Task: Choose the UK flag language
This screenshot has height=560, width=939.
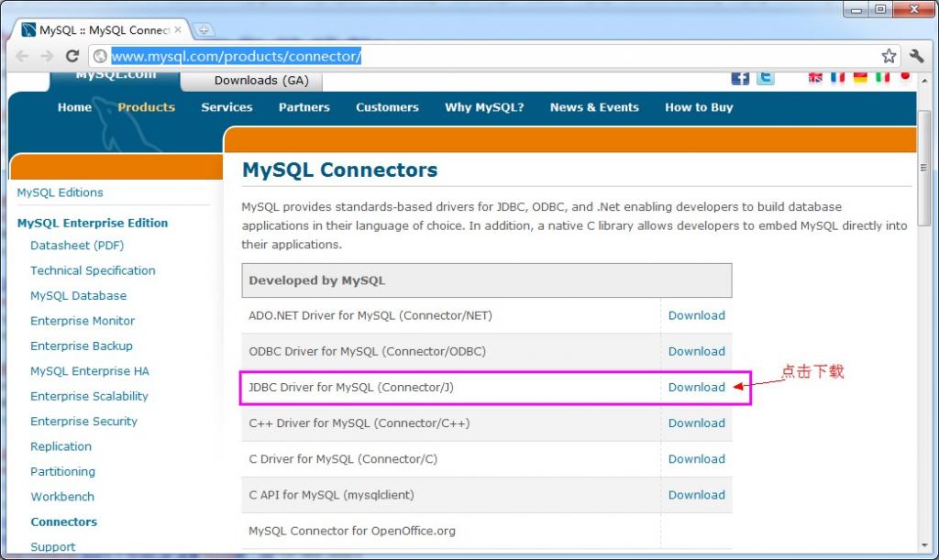Action: tap(815, 77)
